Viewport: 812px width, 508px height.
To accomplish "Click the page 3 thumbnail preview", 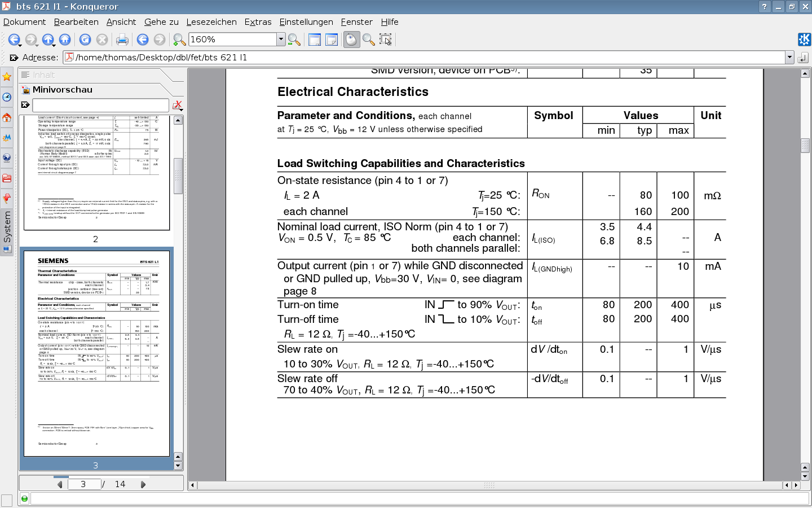I will point(96,353).
